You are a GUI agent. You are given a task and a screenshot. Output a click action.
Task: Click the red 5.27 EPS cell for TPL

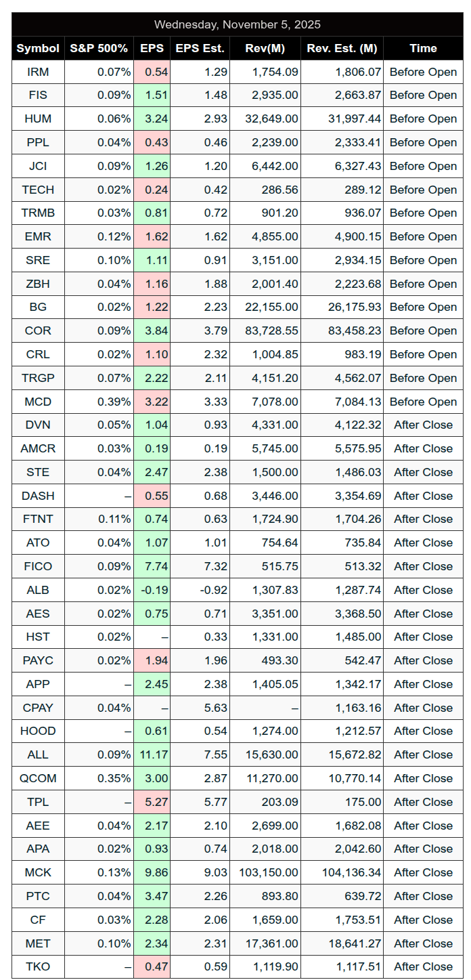(x=152, y=802)
